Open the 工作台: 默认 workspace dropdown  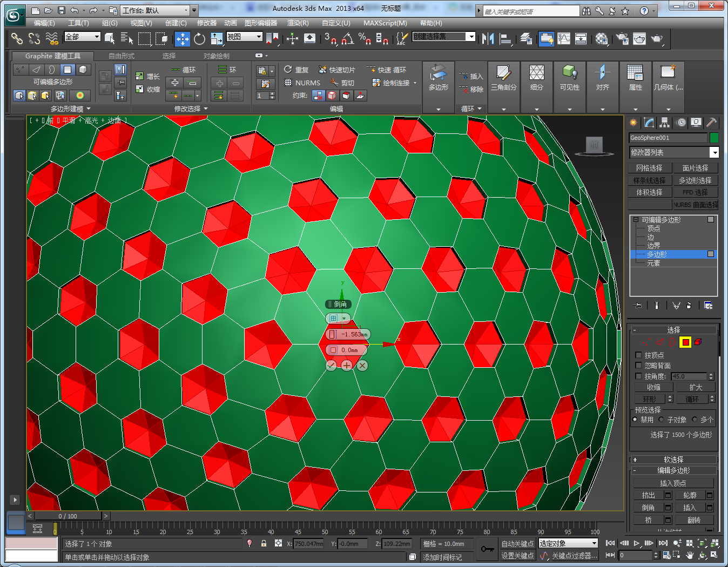click(x=156, y=10)
